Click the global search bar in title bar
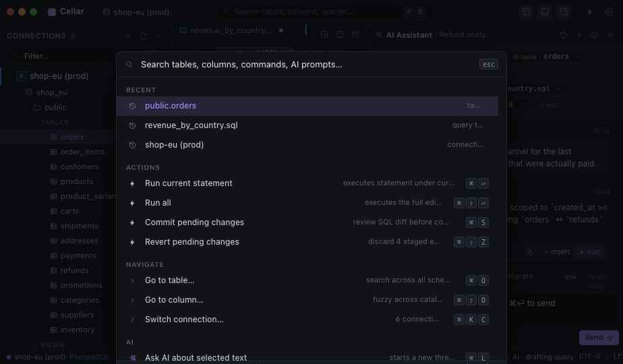The image size is (623, 364). click(x=324, y=12)
